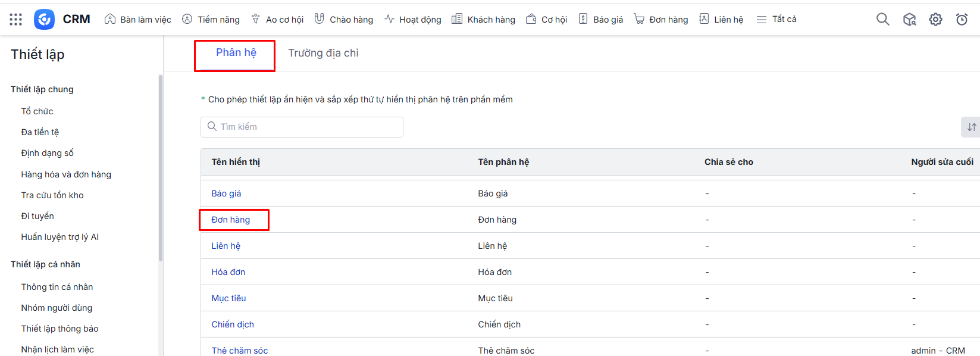This screenshot has height=356, width=980.
Task: Select Đa tiền tệ in sidebar
Action: 40,132
